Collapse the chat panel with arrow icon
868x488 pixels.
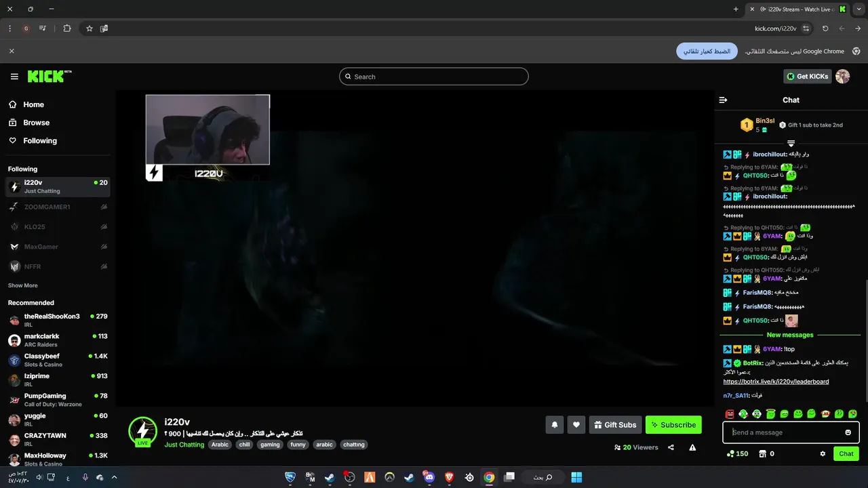pyautogui.click(x=723, y=100)
